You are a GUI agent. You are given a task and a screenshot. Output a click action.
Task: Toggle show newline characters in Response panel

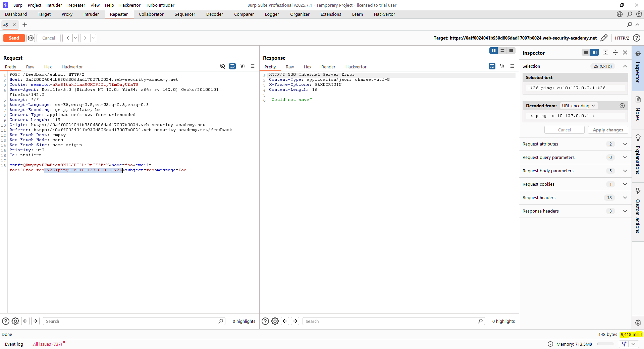pyautogui.click(x=502, y=66)
